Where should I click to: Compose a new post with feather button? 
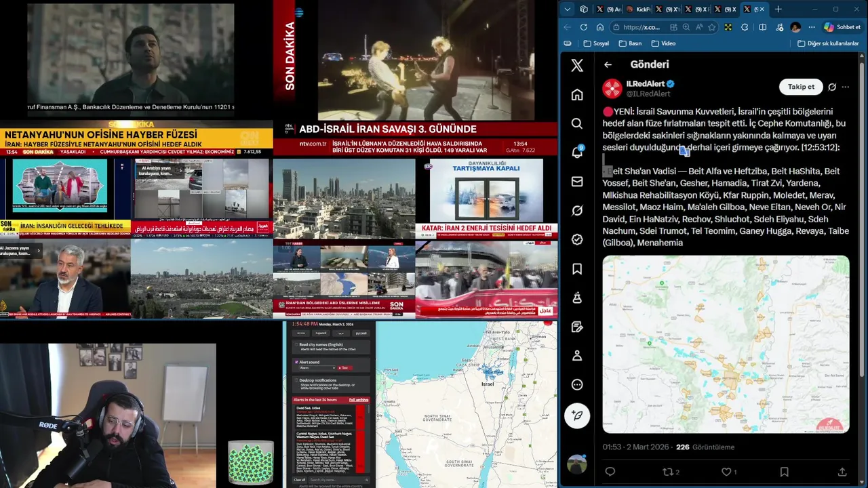tap(577, 415)
